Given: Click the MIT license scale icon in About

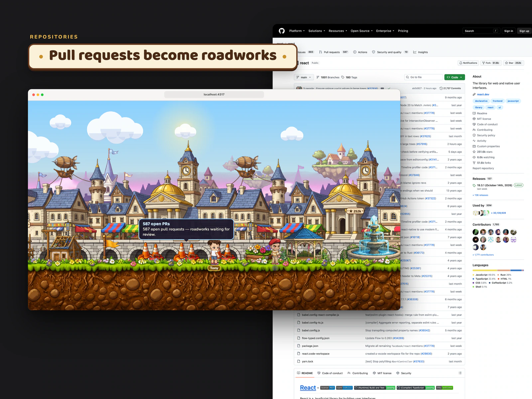Looking at the screenshot, I should (474, 119).
